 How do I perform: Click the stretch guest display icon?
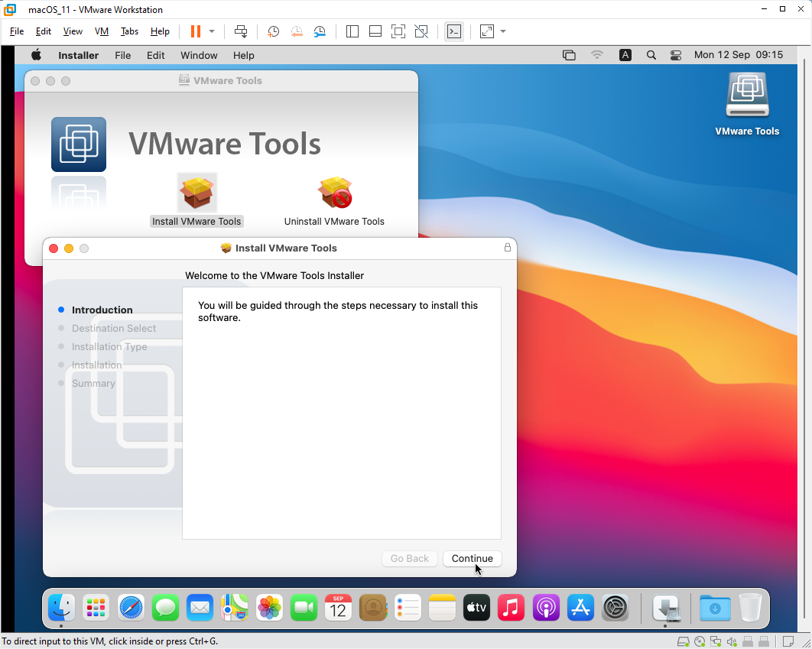click(x=487, y=31)
